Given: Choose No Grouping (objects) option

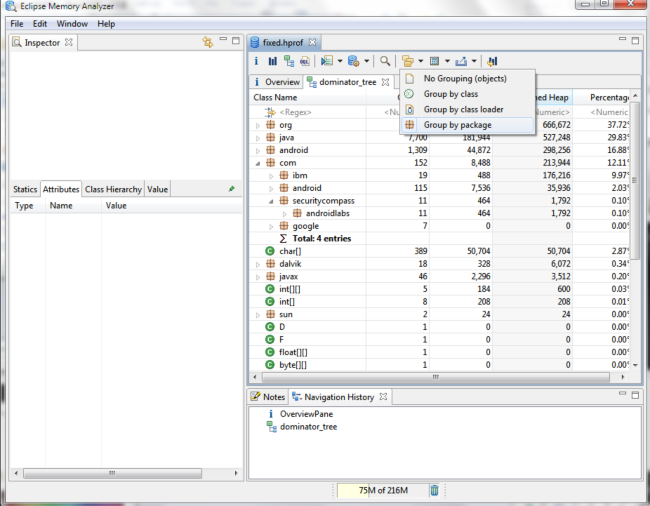Looking at the screenshot, I should pos(467,78).
